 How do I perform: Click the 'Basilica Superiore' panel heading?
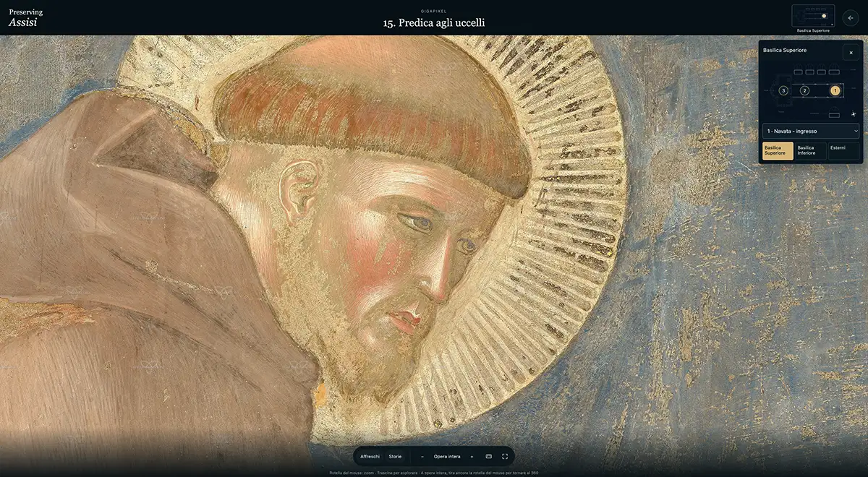[x=785, y=50]
